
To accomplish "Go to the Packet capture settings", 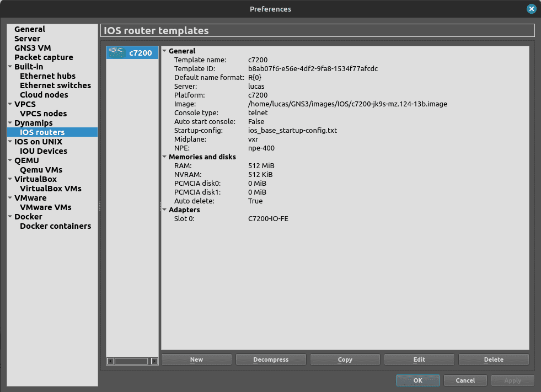I will (x=44, y=57).
